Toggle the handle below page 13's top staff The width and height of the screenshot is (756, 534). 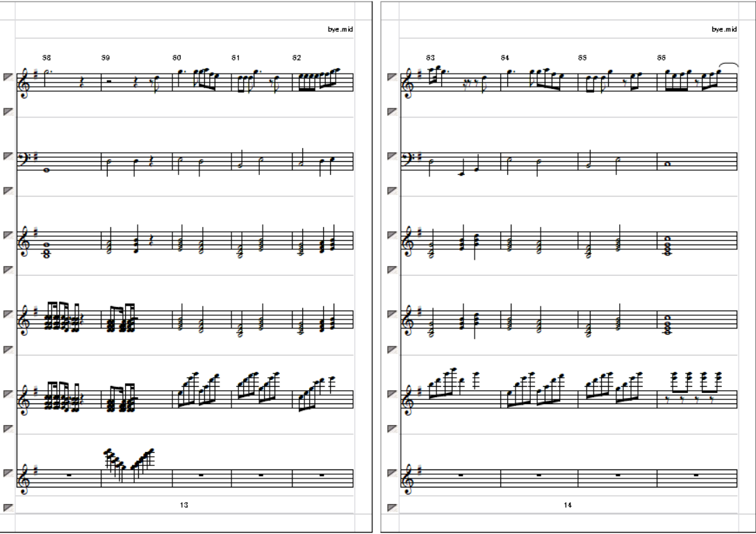8,112
